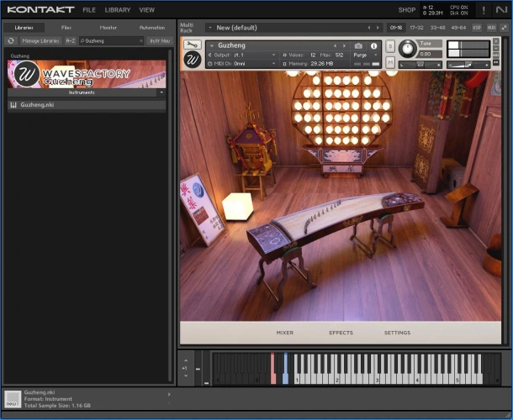
Task: Click the Tune knob
Action: [x=407, y=48]
